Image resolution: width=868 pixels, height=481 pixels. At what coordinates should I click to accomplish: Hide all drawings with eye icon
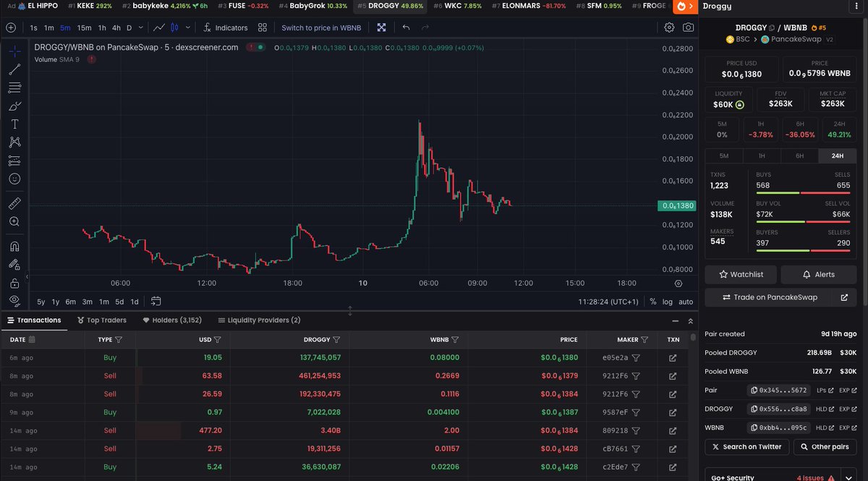(14, 300)
